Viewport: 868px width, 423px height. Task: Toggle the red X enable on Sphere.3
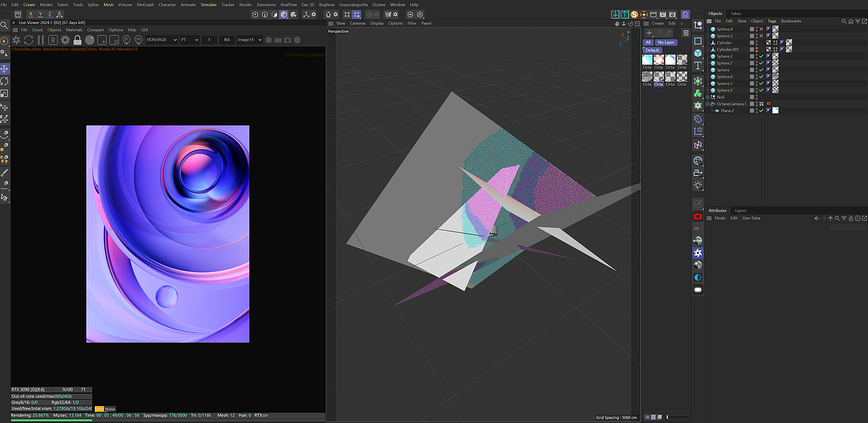tap(762, 36)
